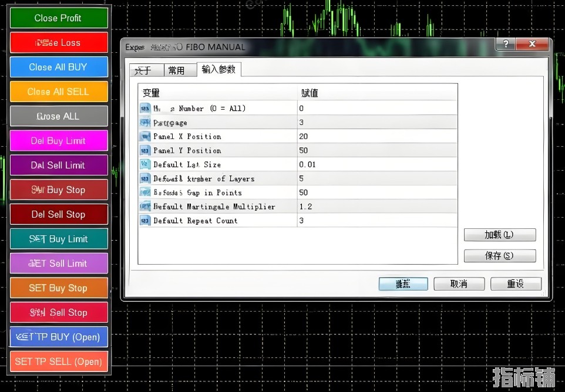Click the 取消 cancel button

(459, 284)
